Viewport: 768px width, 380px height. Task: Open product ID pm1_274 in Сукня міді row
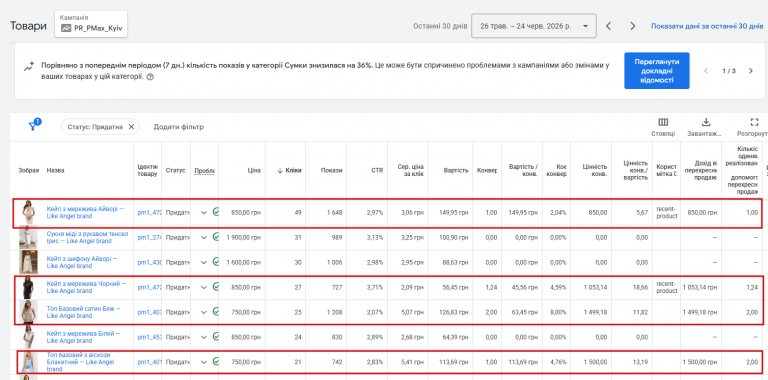coord(149,238)
